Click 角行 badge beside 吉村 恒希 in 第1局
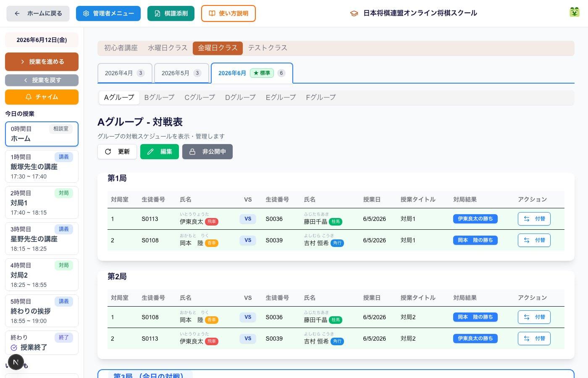The height and width of the screenshot is (378, 588). point(337,243)
